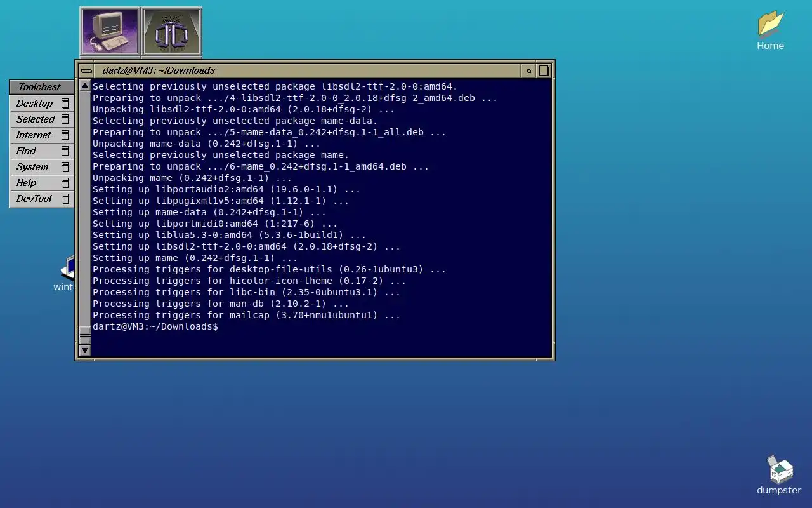
Task: Click line 'Processing triggers for man-db'
Action: point(221,304)
